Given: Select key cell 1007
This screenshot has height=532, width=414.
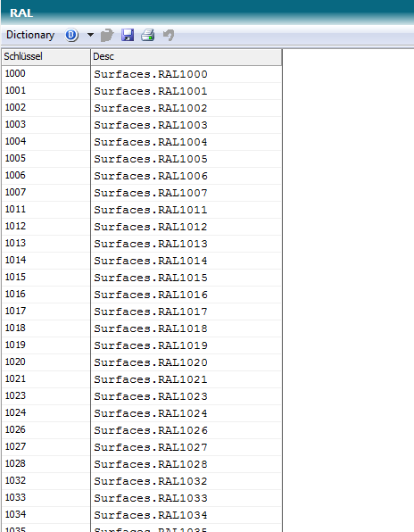Looking at the screenshot, I should (46, 193).
